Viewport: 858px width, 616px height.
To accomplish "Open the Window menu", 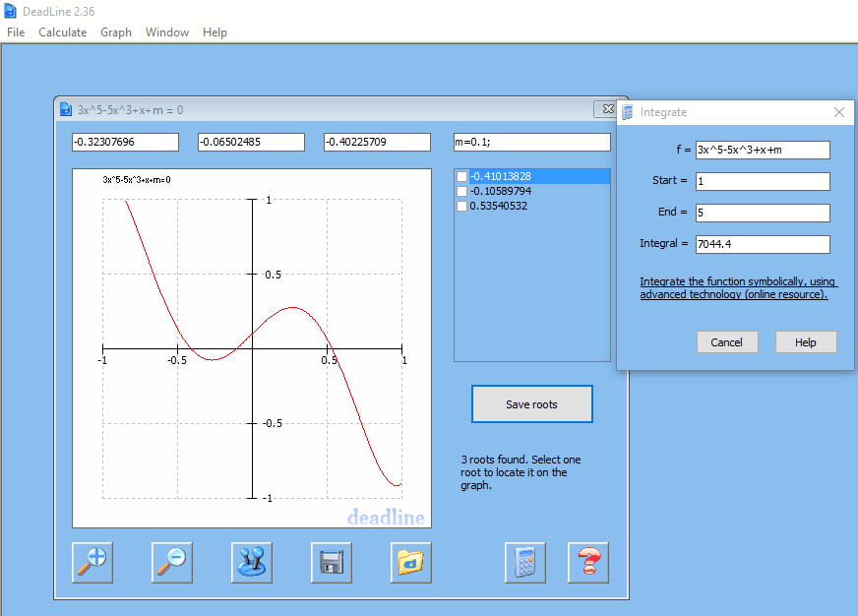I will click(x=167, y=32).
